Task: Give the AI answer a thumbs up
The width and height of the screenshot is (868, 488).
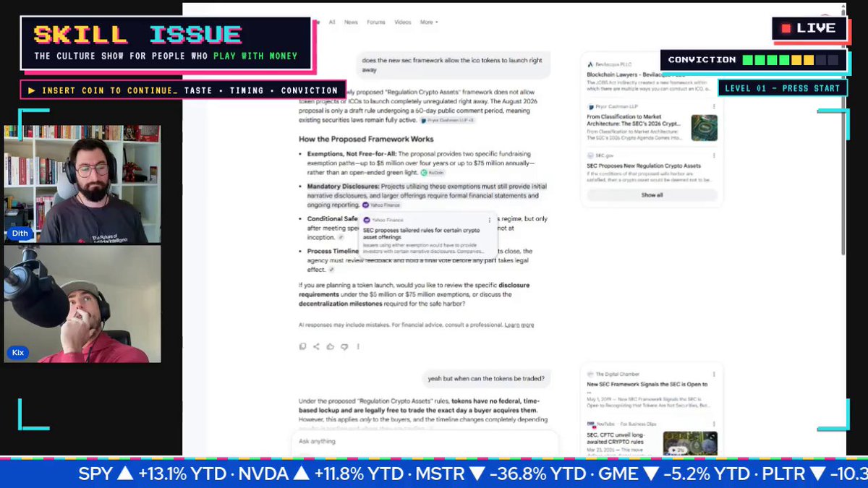Action: tap(330, 346)
